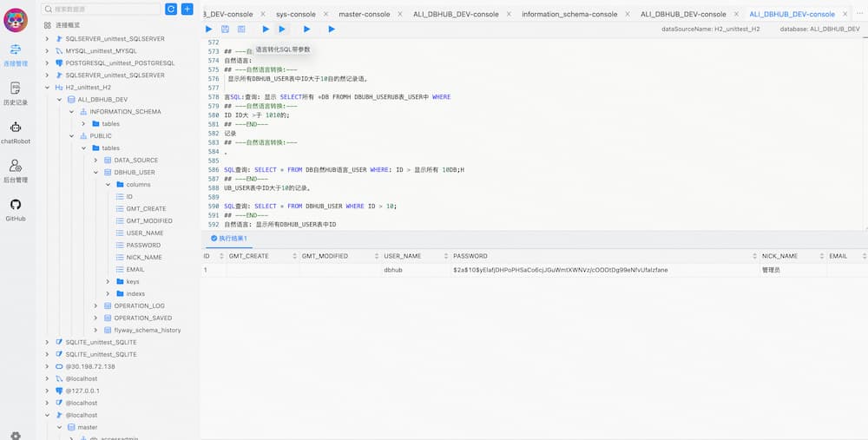Click MYSQL_unittest_MYSQL dolphin icon
868x440 pixels.
(59, 51)
